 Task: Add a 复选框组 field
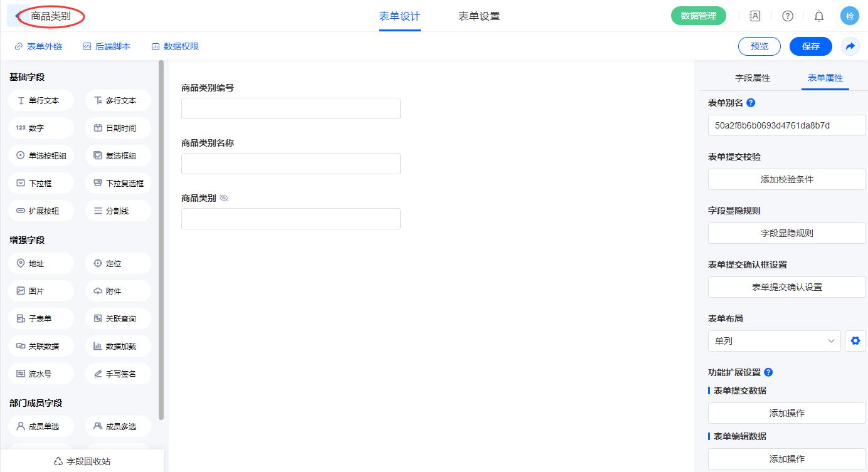point(118,155)
